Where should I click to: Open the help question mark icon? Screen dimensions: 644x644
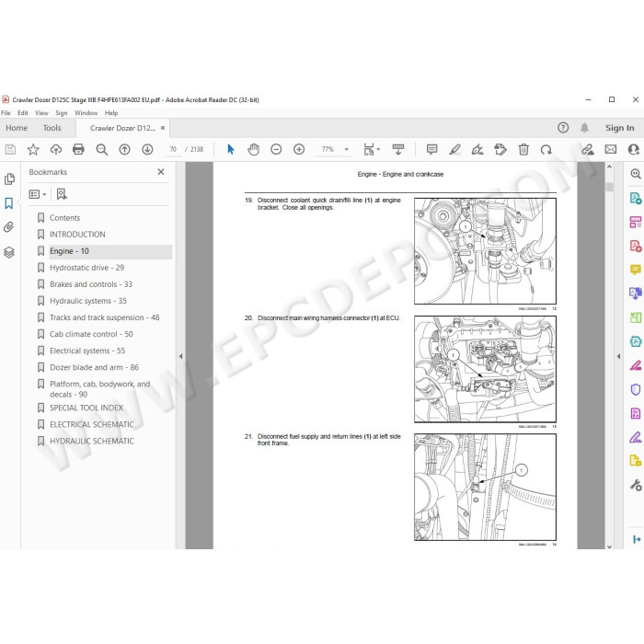click(563, 128)
